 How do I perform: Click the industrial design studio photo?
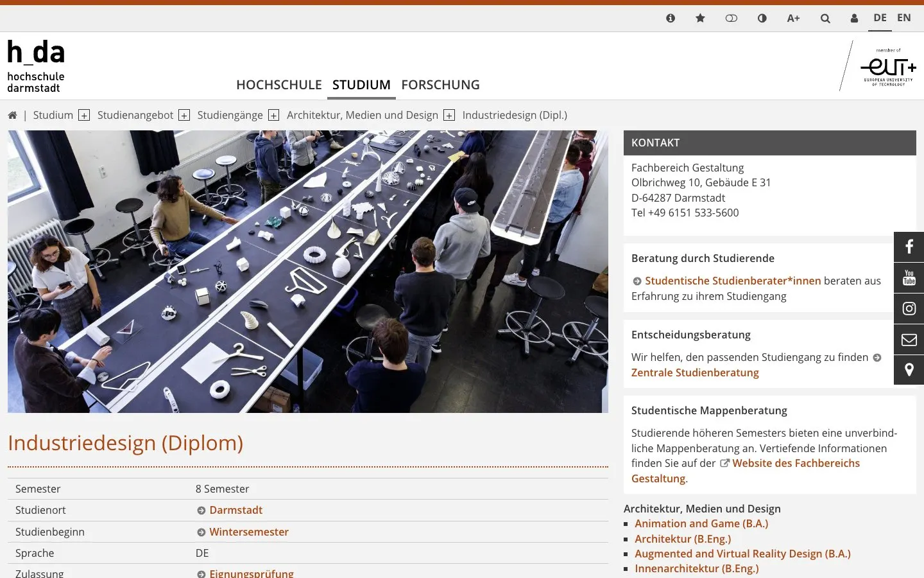coord(308,272)
